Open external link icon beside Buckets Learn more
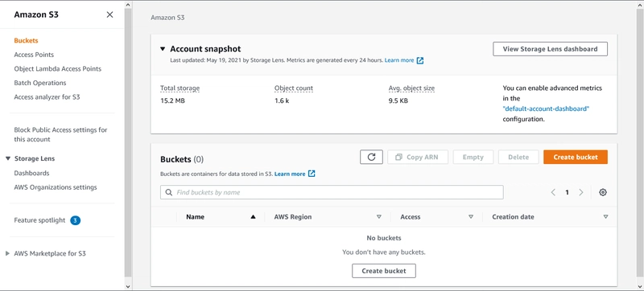The width and height of the screenshot is (644, 291). pos(312,174)
